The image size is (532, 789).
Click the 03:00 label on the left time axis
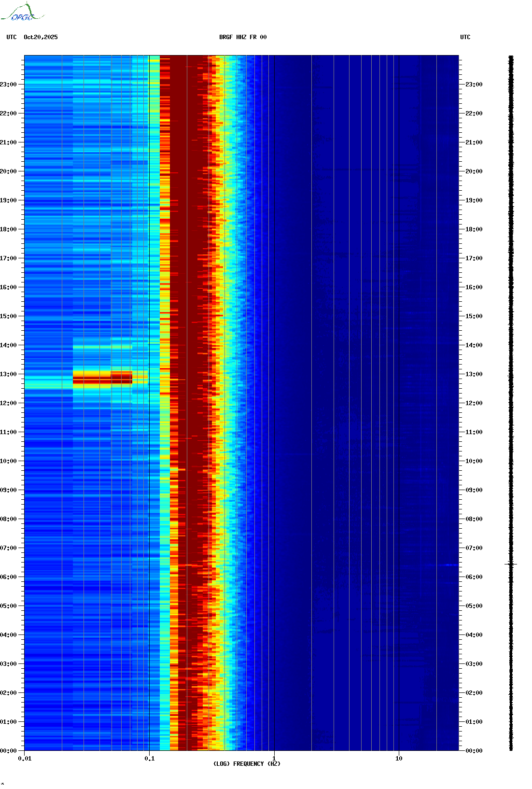tap(8, 664)
